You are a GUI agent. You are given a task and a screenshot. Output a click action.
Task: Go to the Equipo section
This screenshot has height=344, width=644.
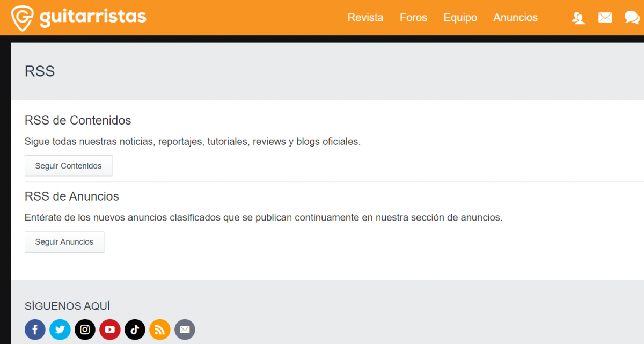tap(460, 18)
